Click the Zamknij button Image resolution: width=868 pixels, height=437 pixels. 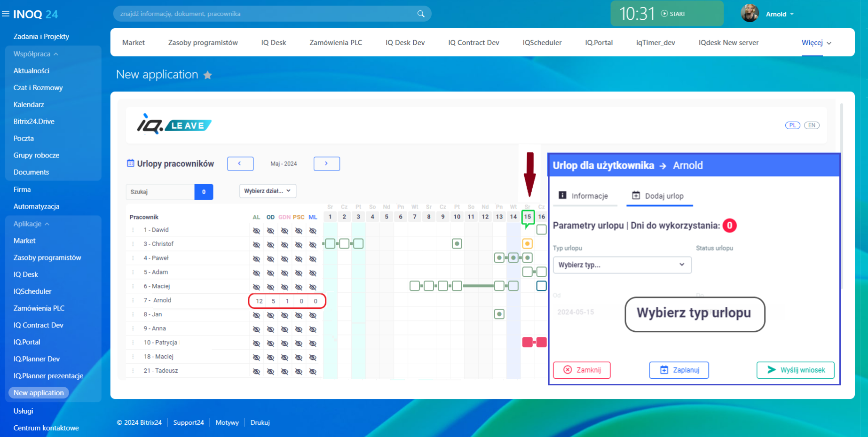[582, 370]
